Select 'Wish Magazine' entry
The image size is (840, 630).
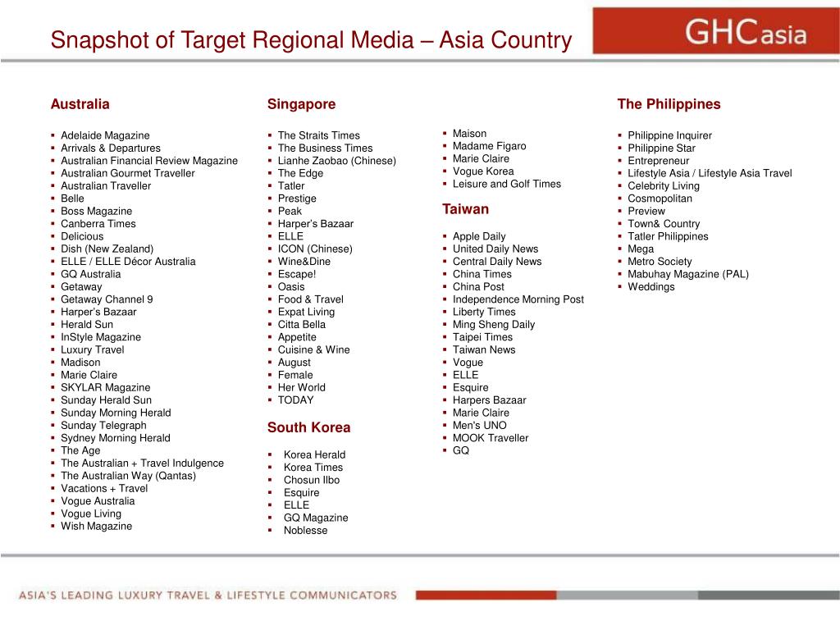pyautogui.click(x=97, y=526)
